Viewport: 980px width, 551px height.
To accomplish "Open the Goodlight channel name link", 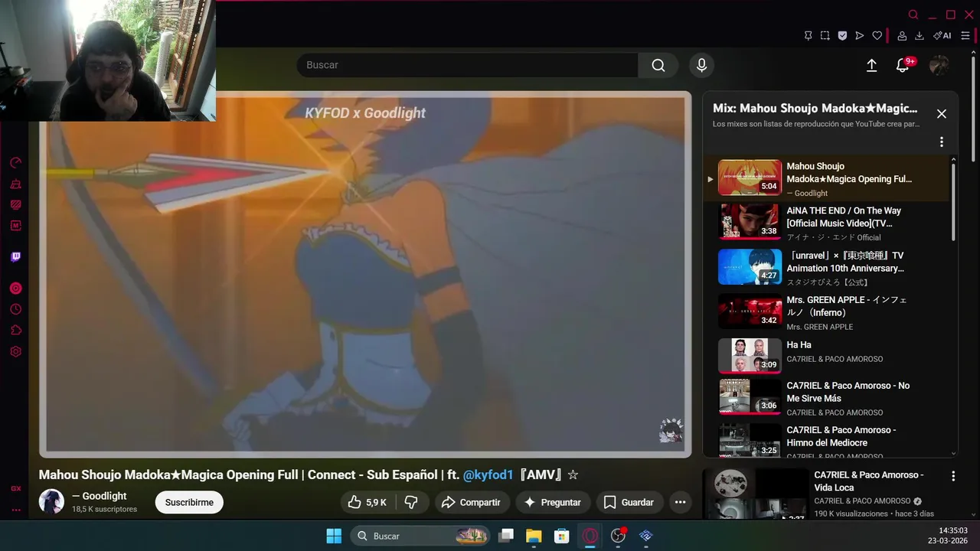I will 100,496.
